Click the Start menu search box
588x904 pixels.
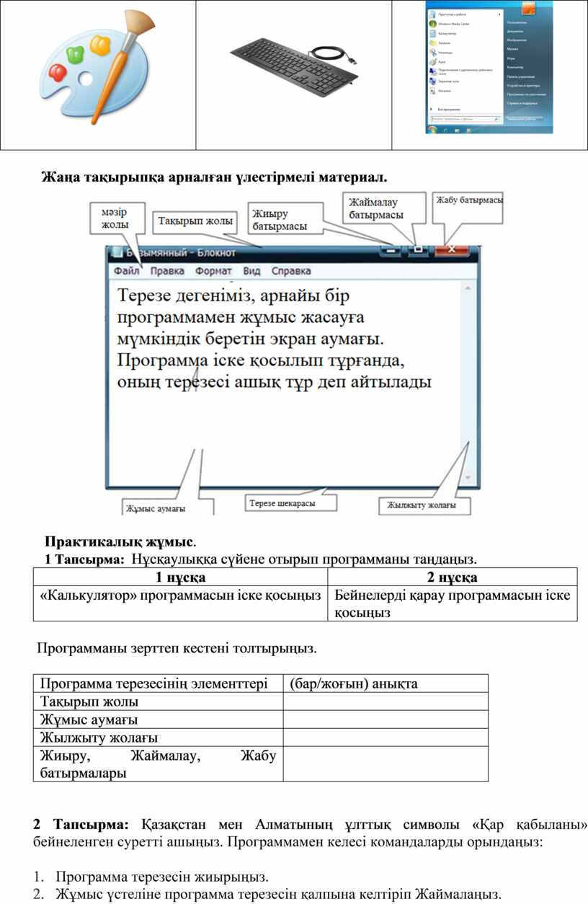(465, 118)
